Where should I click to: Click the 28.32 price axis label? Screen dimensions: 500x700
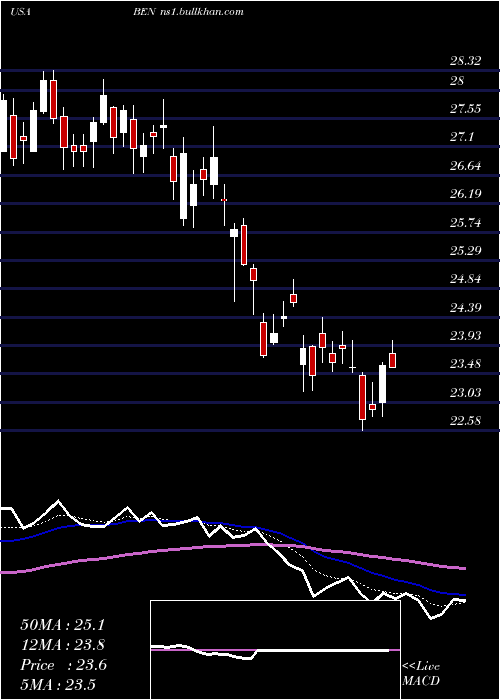pos(466,61)
